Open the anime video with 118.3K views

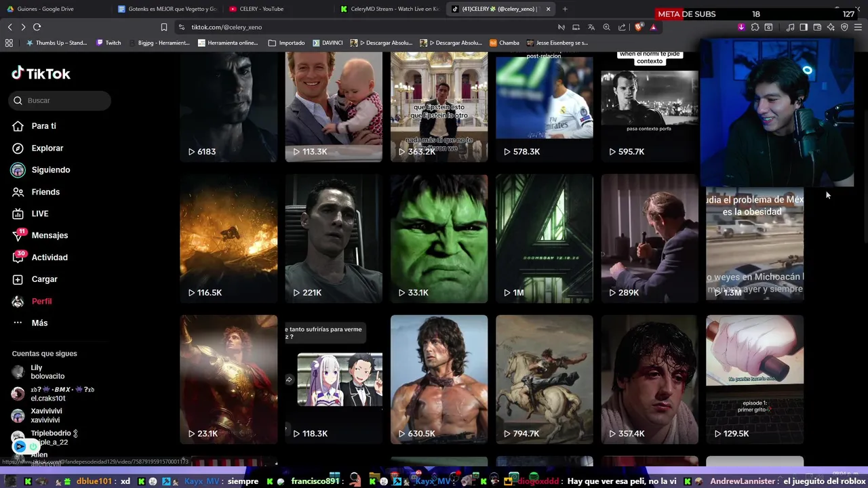pyautogui.click(x=334, y=380)
